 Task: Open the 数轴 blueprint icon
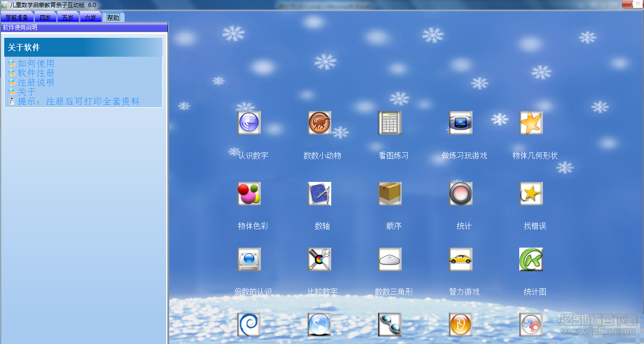coord(320,194)
